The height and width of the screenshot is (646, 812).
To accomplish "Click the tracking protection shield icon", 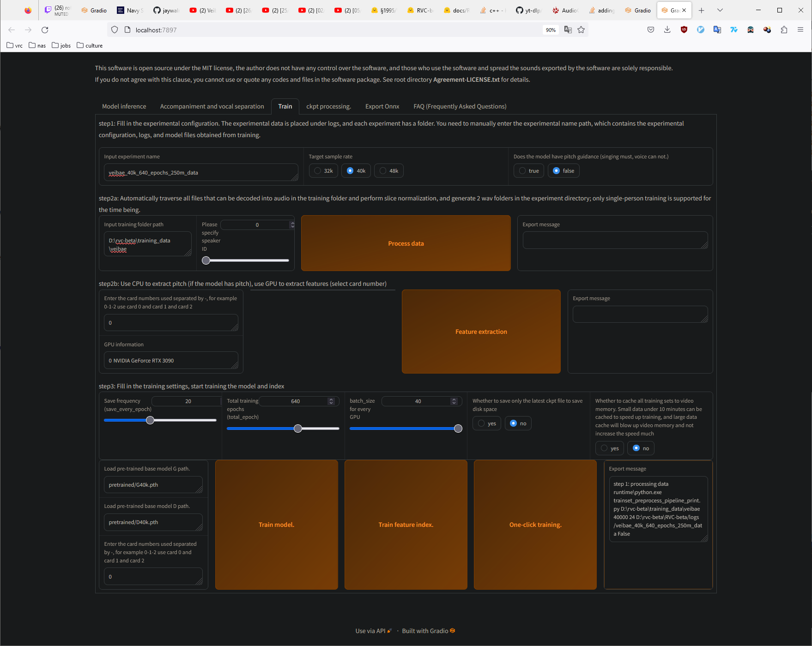I will coord(114,30).
